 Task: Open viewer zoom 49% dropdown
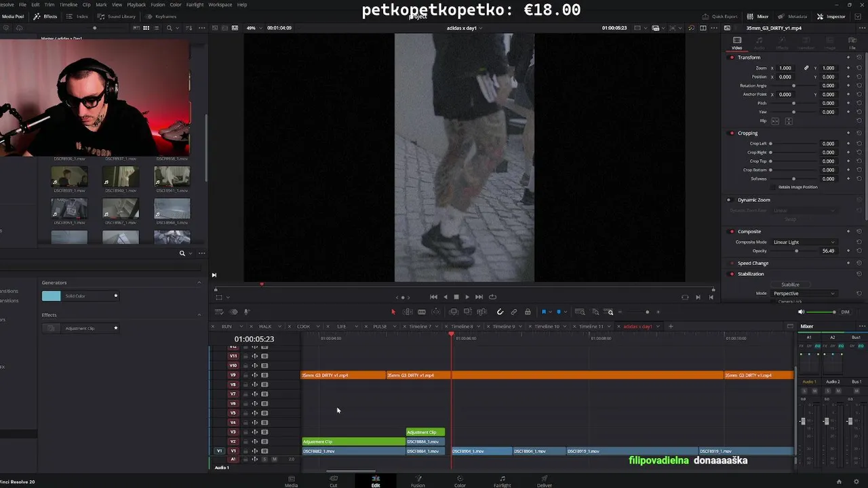[x=254, y=28]
